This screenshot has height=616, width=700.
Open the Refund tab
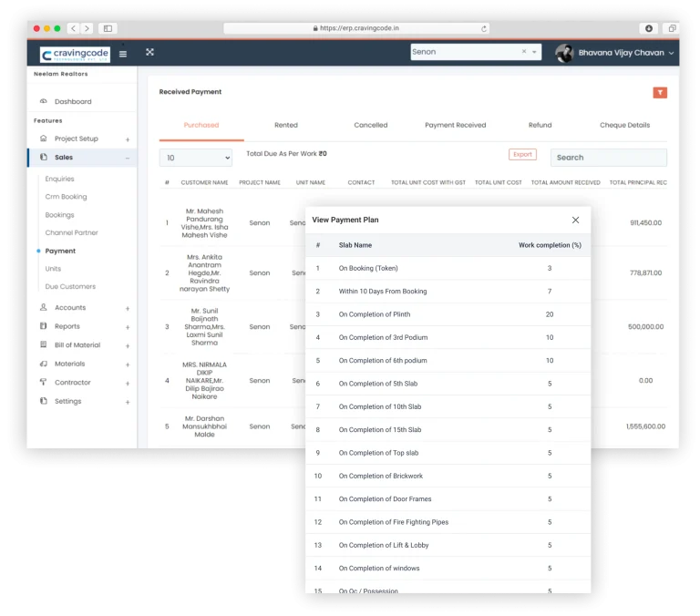[x=540, y=125]
